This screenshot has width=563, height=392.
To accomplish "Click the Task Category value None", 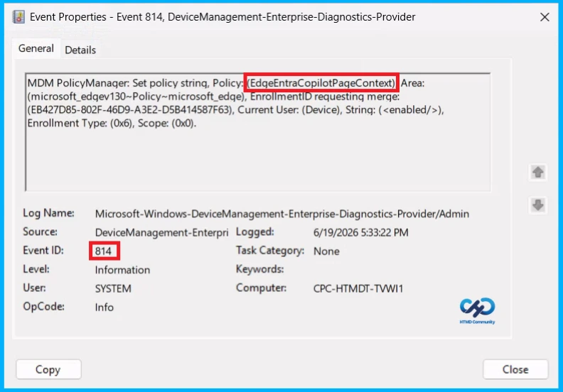I will 326,251.
